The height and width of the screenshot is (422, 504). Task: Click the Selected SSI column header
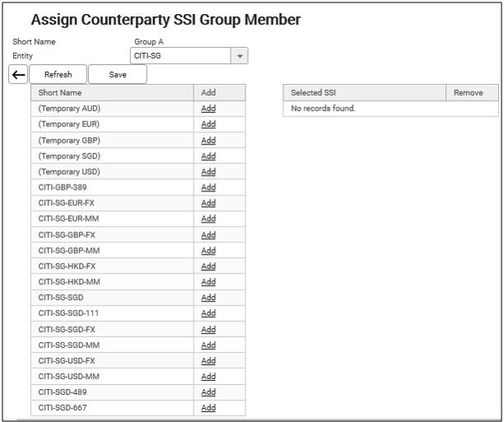click(x=364, y=93)
